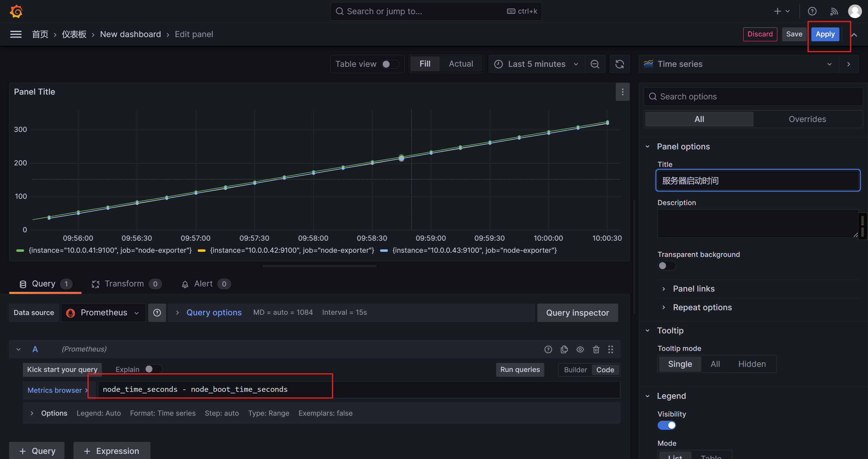Open the panel three-dot menu
The image size is (868, 459).
tap(622, 92)
